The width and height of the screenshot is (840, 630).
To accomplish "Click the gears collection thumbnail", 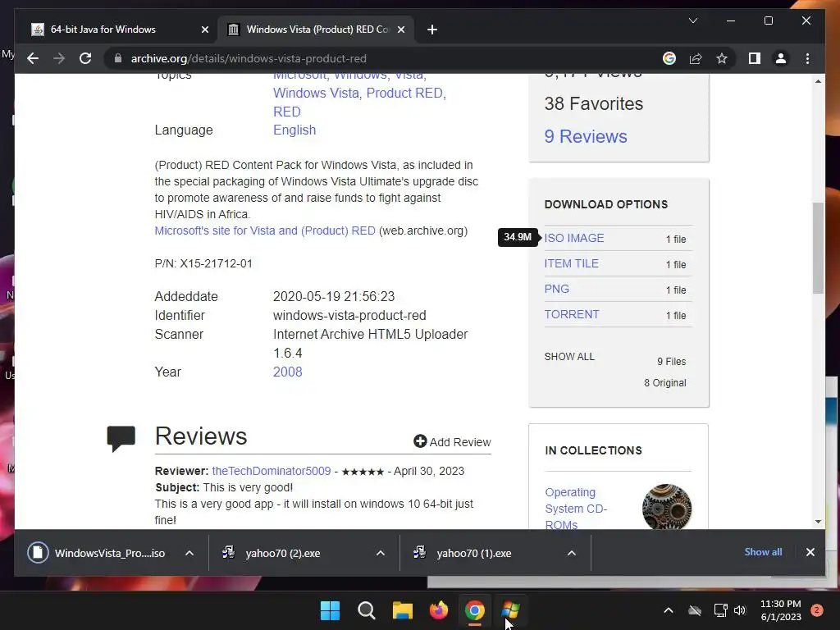I will [666, 507].
